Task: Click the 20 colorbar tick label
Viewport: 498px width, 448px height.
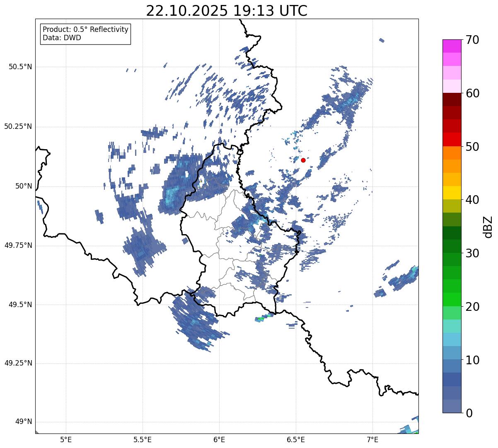Action: click(x=472, y=307)
